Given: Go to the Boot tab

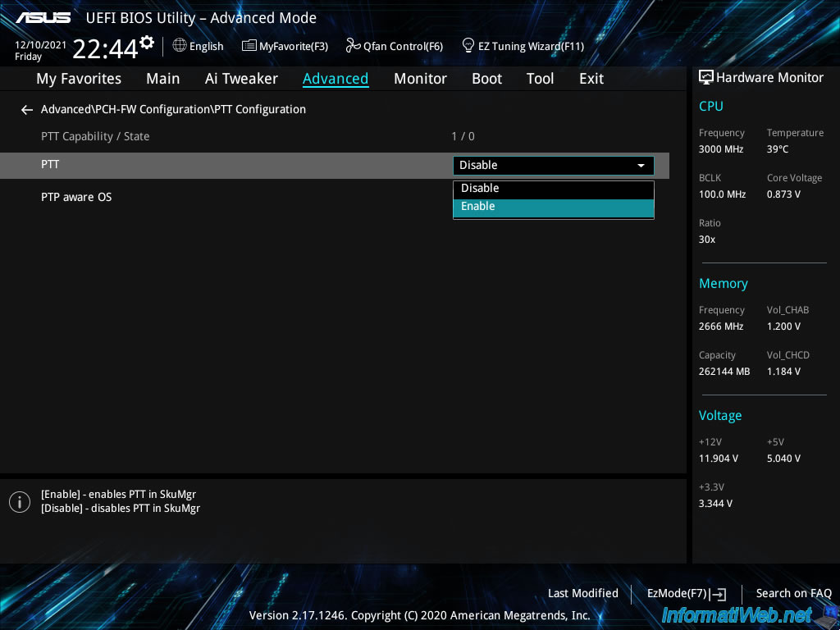Looking at the screenshot, I should (486, 79).
